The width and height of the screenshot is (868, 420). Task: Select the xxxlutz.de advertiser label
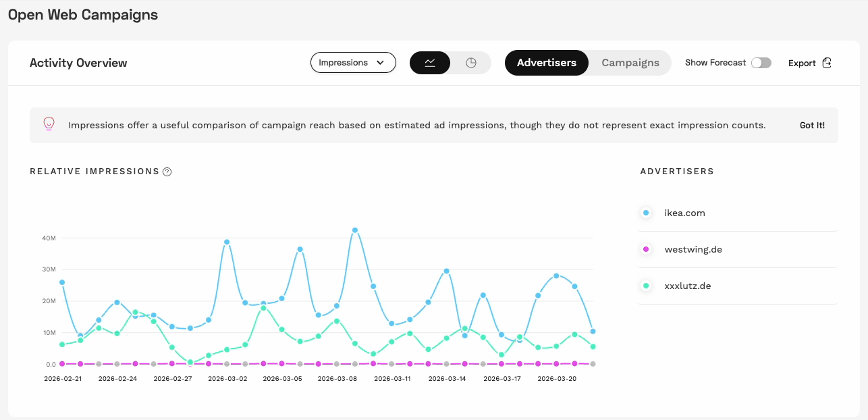pyautogui.click(x=687, y=286)
